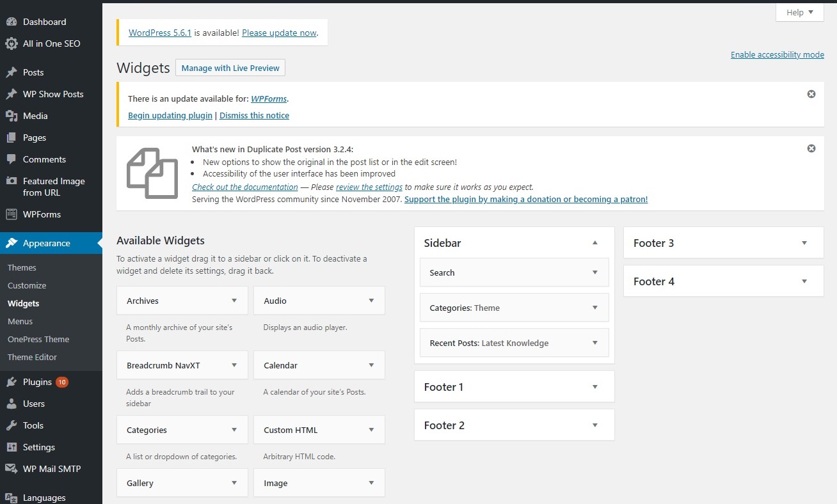The height and width of the screenshot is (504, 837).
Task: Open OnePress Theme submenu item
Action: click(38, 339)
